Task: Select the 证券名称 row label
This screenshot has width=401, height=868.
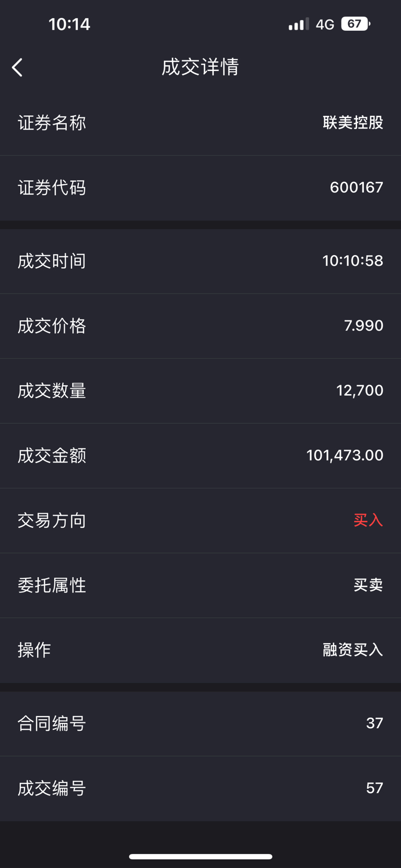Action: pyautogui.click(x=52, y=123)
